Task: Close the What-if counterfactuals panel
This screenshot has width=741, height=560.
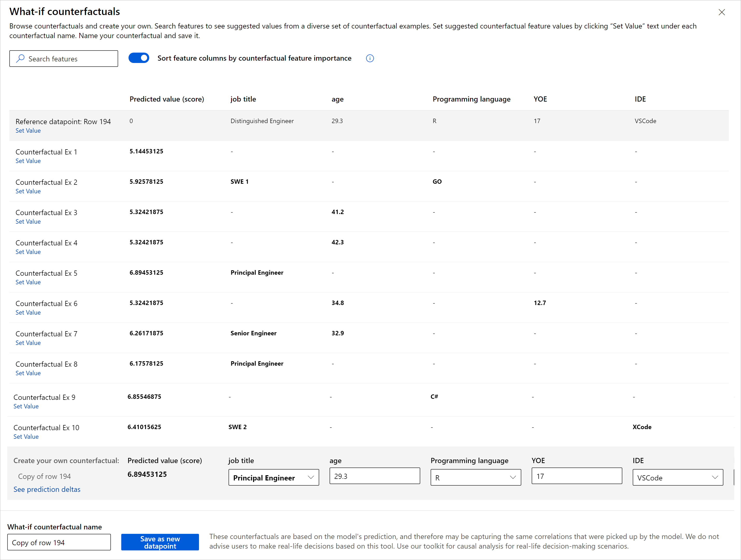Action: tap(722, 12)
